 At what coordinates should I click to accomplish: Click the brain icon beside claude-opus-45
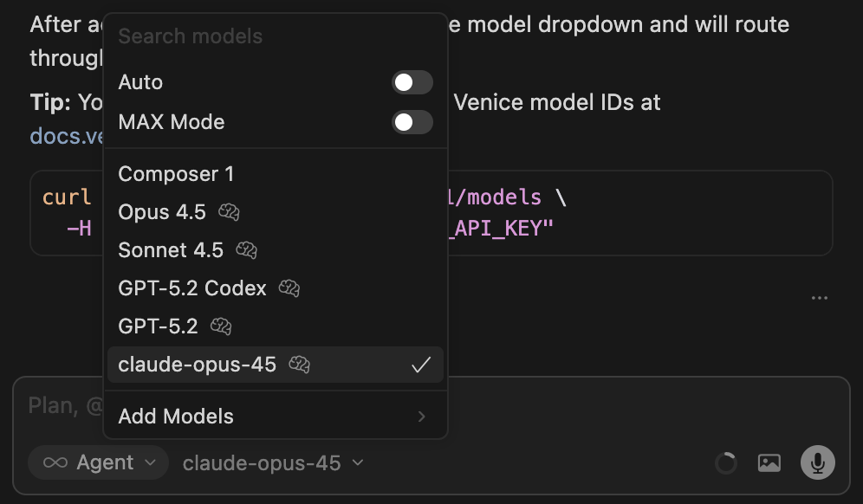(x=299, y=365)
